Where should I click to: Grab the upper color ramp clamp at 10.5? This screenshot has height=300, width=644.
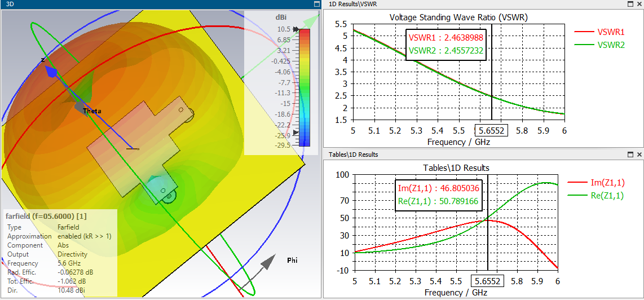pyautogui.click(x=295, y=29)
